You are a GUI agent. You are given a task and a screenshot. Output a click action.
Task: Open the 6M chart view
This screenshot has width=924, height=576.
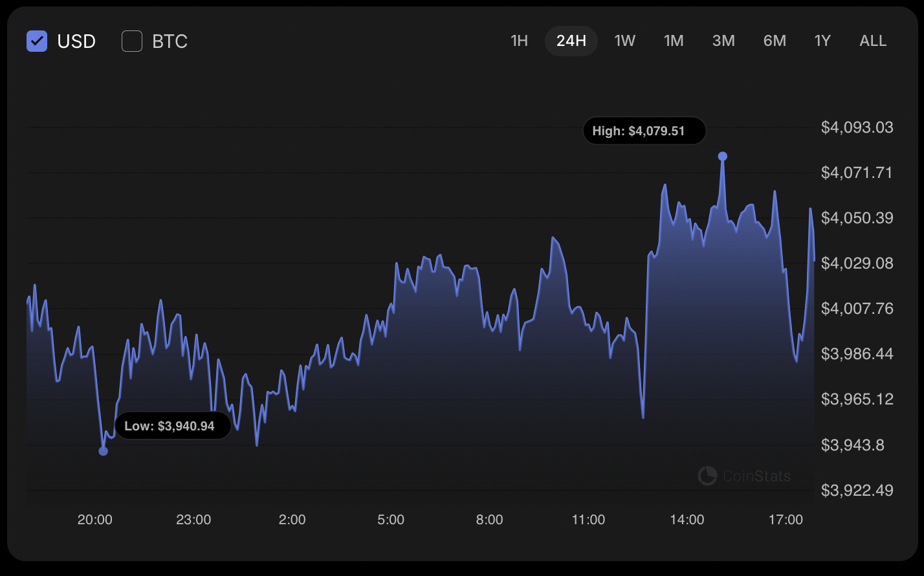point(775,41)
